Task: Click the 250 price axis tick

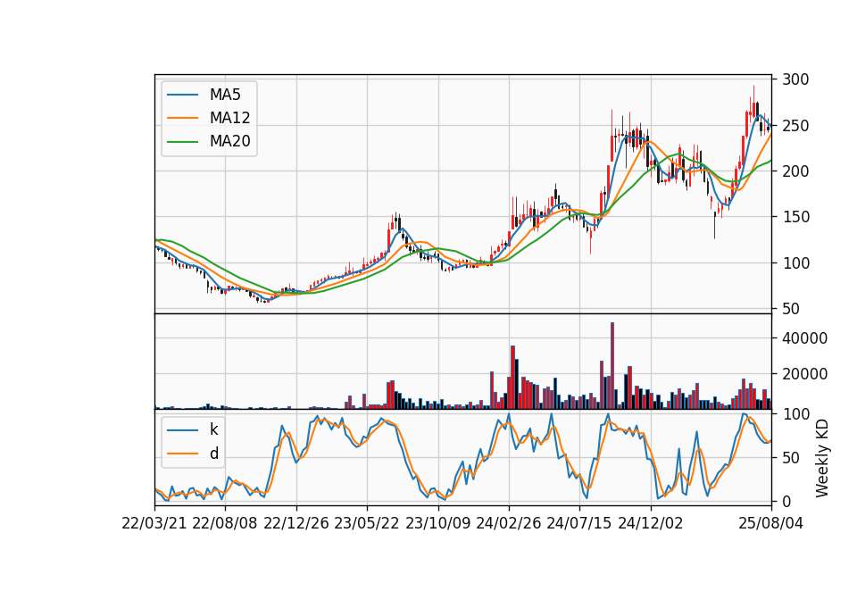Action: pyautogui.click(x=795, y=125)
